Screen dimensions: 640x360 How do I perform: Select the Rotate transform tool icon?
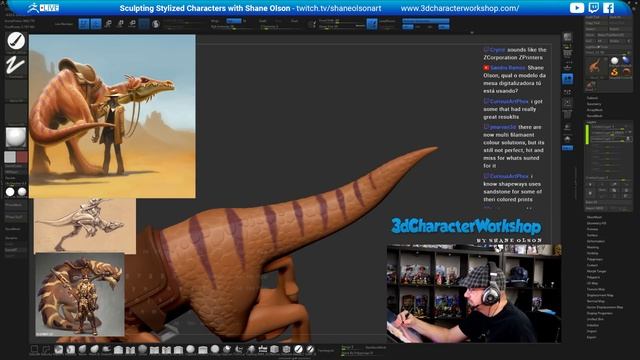pos(132,24)
